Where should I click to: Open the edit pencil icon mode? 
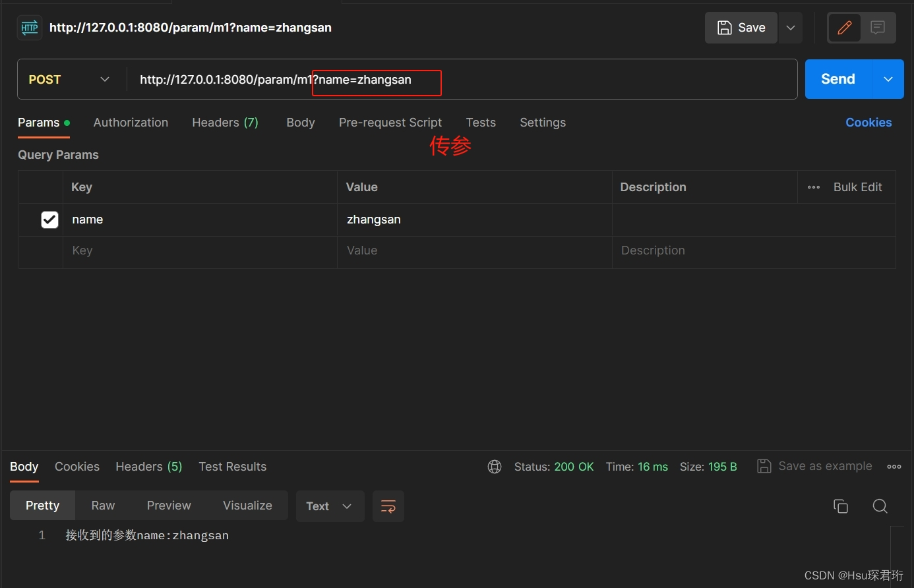[x=845, y=28]
